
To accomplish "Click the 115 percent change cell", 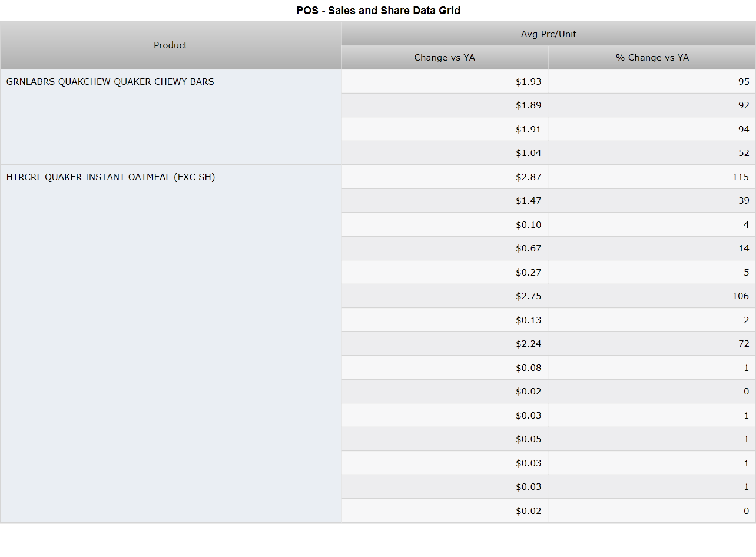I will (652, 177).
